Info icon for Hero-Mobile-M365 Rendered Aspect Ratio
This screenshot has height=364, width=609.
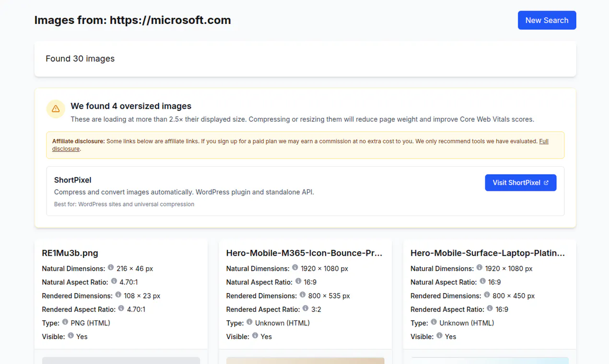(305, 308)
